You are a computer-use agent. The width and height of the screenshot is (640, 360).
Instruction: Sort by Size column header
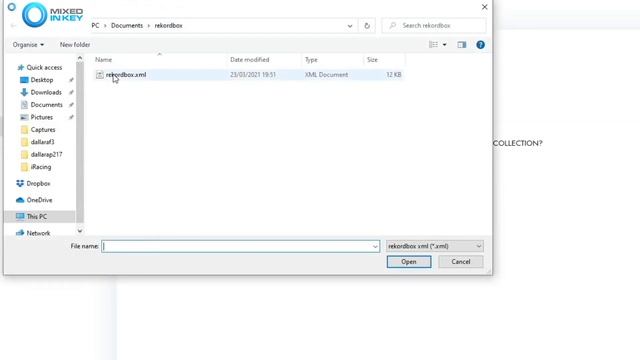click(x=372, y=60)
